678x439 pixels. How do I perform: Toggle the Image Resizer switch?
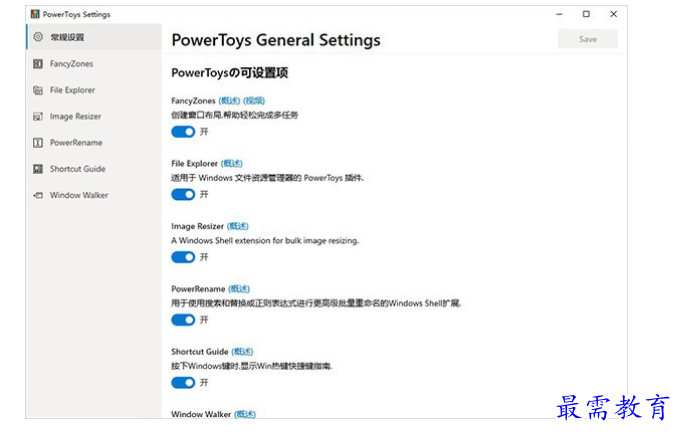[x=183, y=257]
